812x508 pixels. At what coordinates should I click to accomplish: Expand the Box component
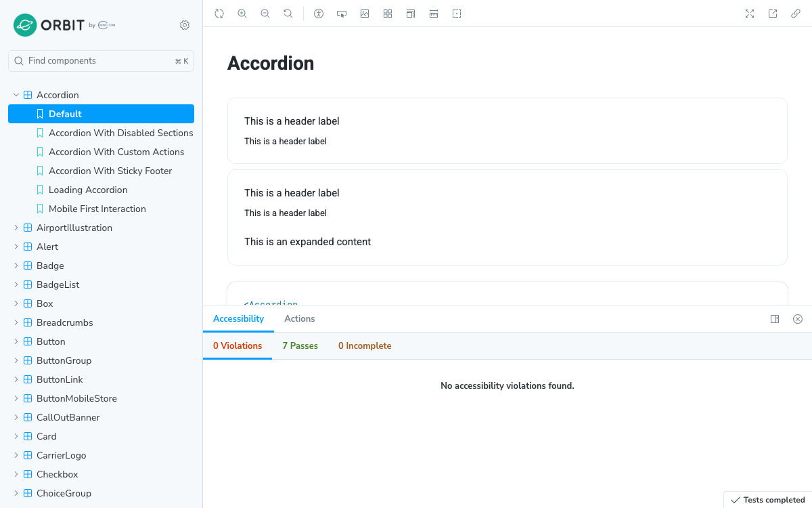coord(101,303)
